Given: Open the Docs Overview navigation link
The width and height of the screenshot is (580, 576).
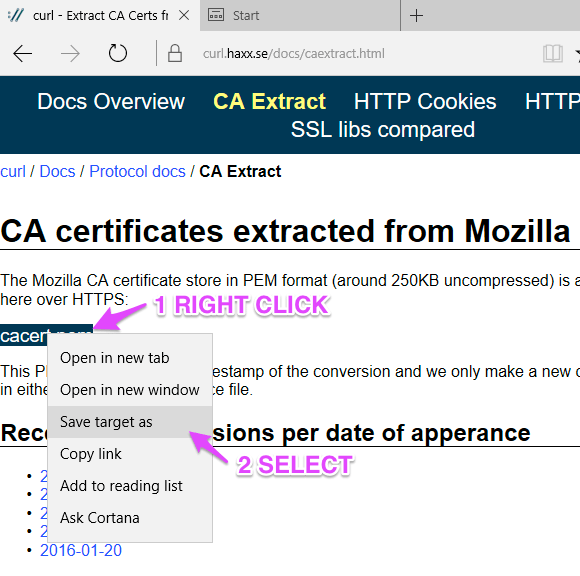Looking at the screenshot, I should click(111, 101).
